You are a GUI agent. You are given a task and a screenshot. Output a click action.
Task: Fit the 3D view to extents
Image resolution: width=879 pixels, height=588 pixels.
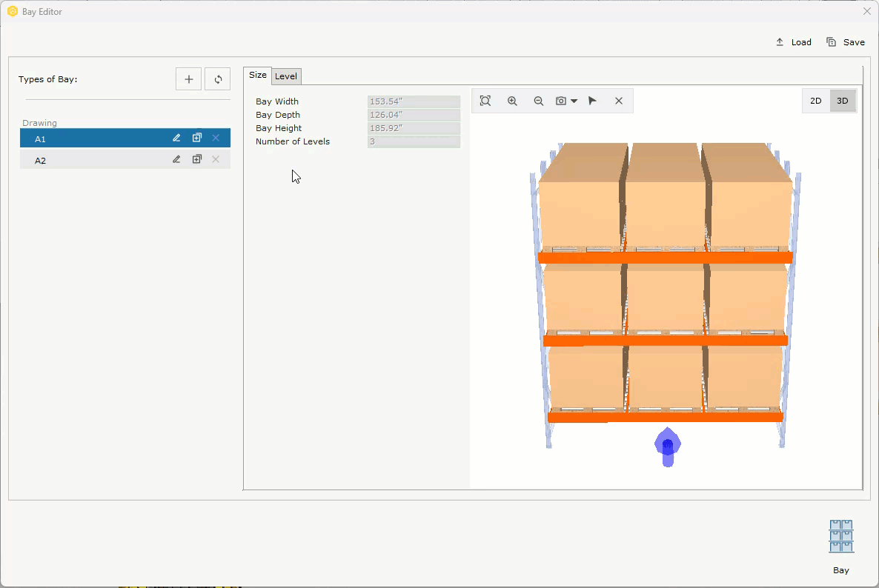point(485,101)
